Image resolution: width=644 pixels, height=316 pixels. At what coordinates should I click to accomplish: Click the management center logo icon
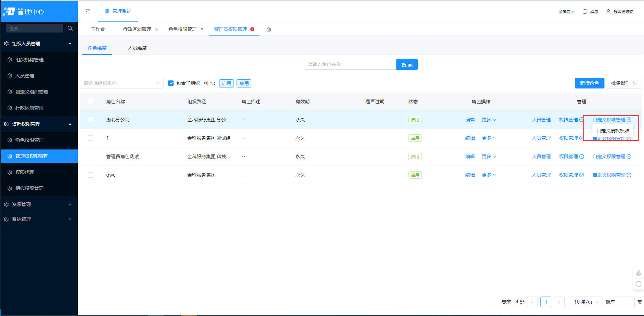point(9,12)
